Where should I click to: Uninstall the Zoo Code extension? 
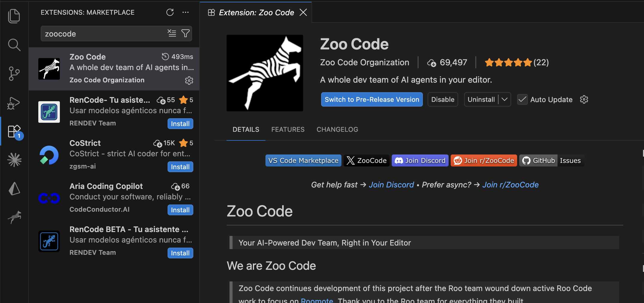(481, 99)
